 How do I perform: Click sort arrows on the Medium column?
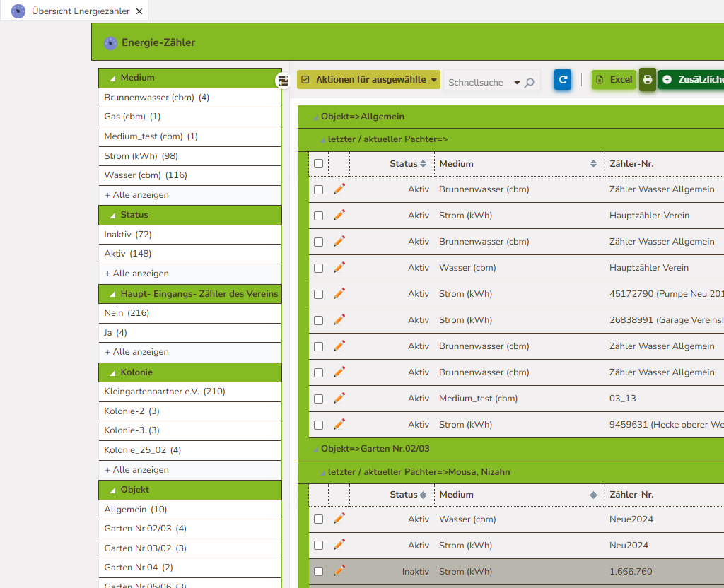[x=593, y=164]
